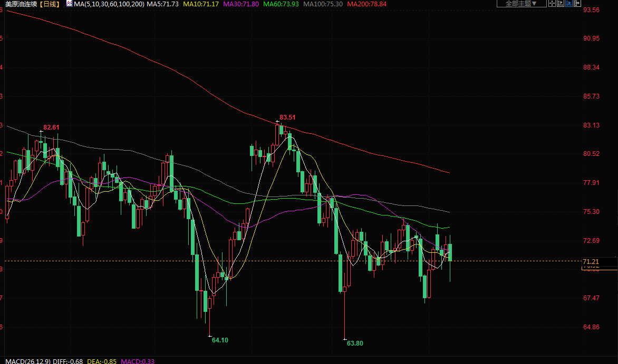Click the 93.56 price axis label

(591, 10)
